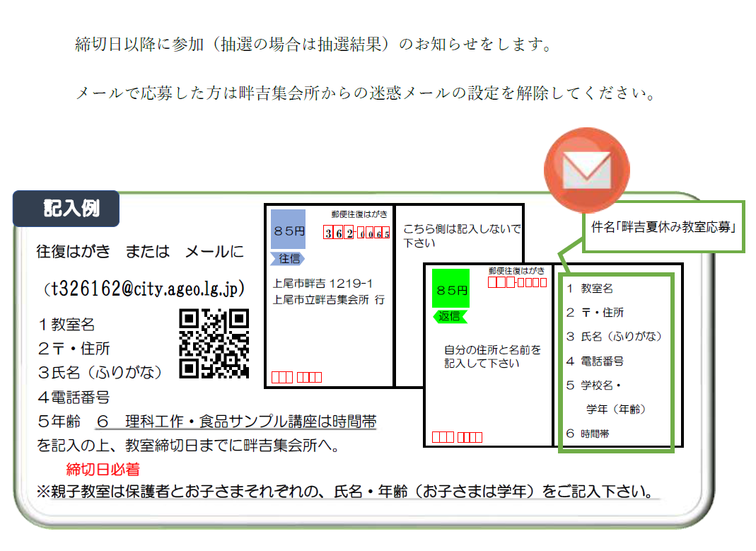Click the green 返信 ribbon label
The height and width of the screenshot is (551, 756).
(x=450, y=316)
